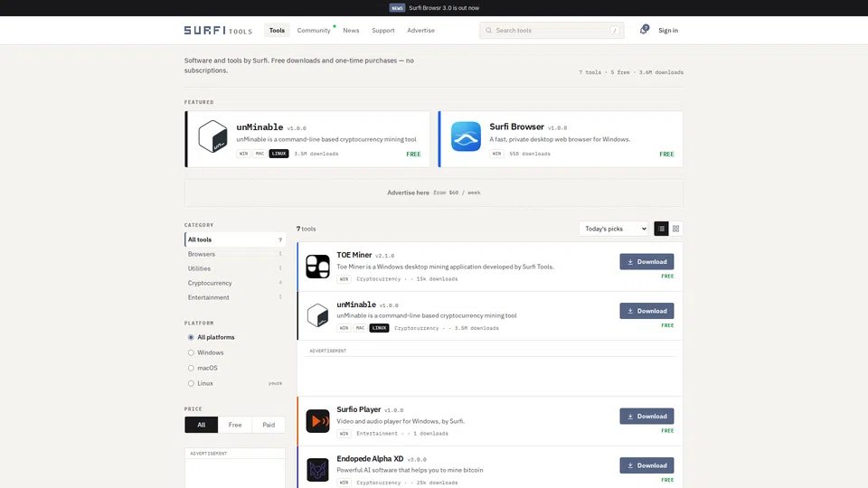Viewport: 868px width, 488px height.
Task: Open the Community nav item
Action: (x=314, y=31)
